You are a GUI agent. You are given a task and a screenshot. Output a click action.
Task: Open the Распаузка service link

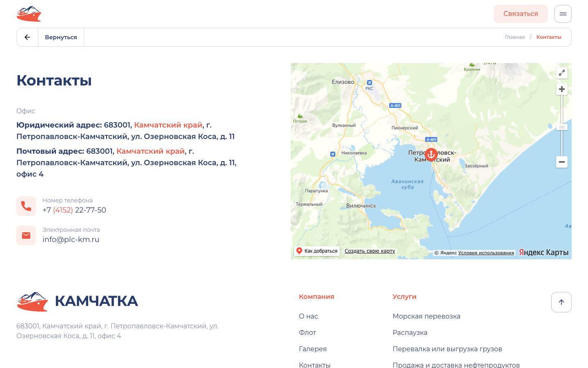410,332
